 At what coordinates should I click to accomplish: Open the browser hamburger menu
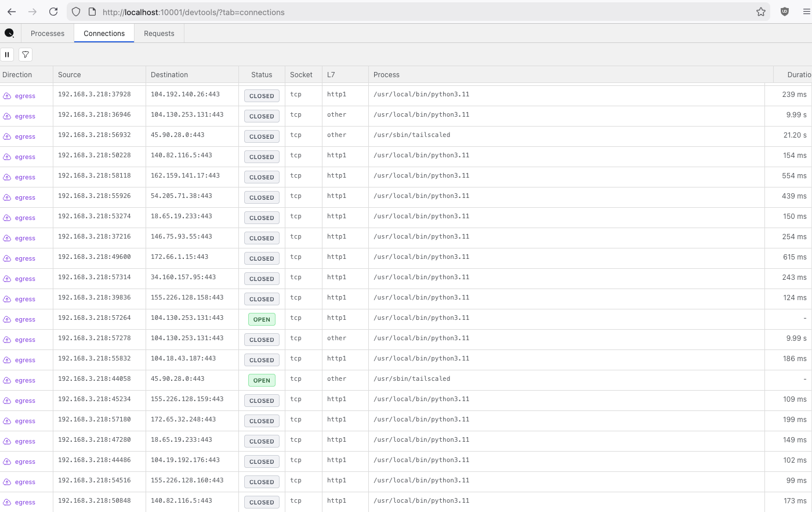[806, 12]
